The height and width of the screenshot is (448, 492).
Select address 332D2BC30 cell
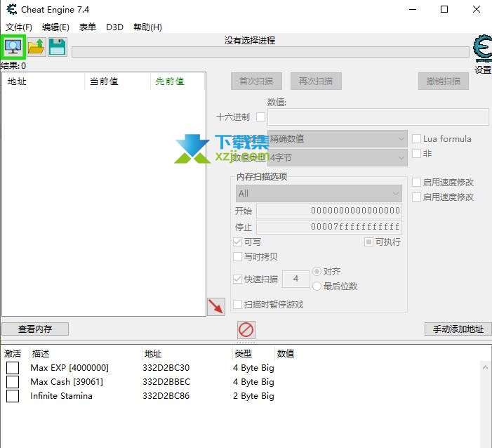[x=166, y=368]
